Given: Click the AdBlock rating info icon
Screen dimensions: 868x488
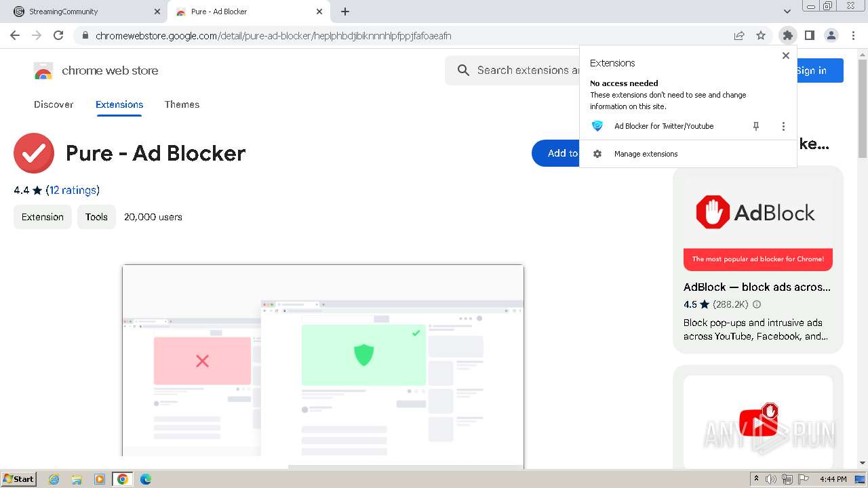Looking at the screenshot, I should [x=757, y=304].
